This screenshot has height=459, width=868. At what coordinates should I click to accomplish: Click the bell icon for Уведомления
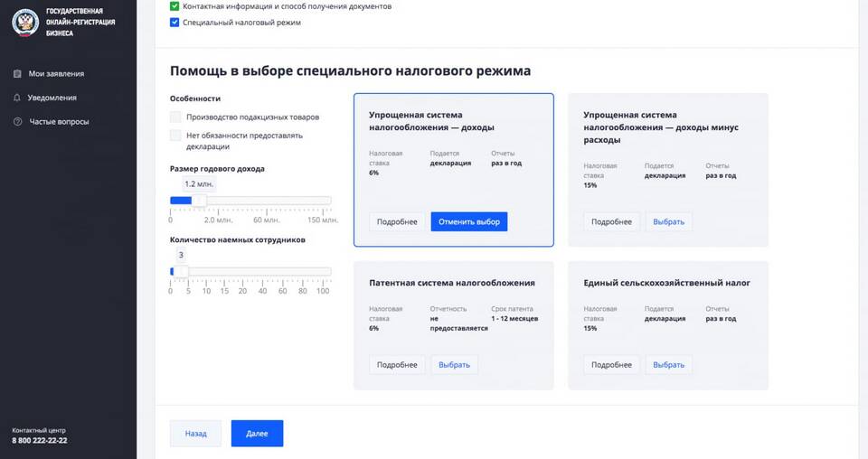click(17, 98)
